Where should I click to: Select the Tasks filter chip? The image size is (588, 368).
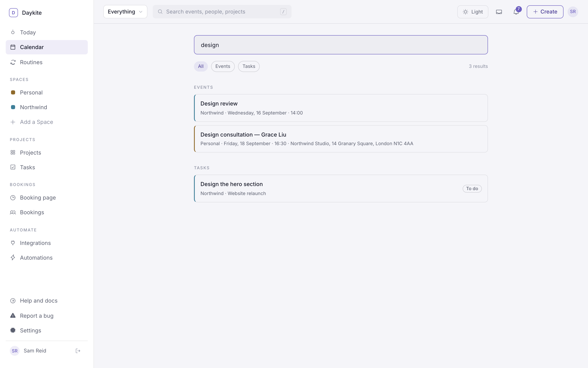(248, 66)
